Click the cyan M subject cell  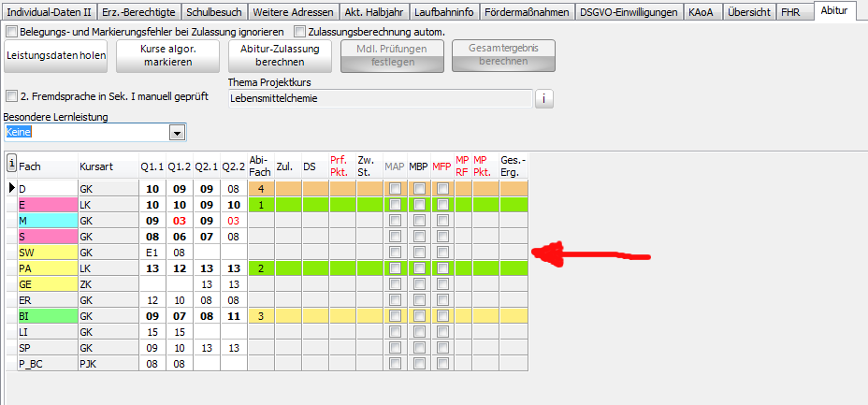(x=48, y=221)
